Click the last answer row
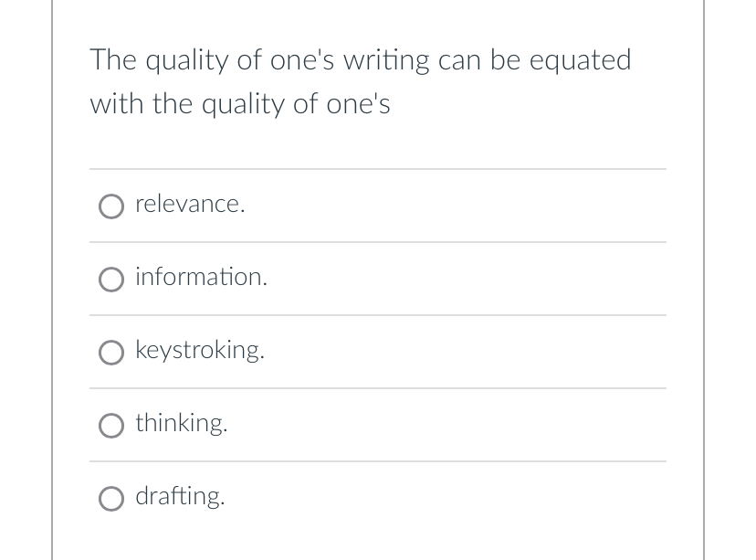Screen dimensions: 756x560 378,497
